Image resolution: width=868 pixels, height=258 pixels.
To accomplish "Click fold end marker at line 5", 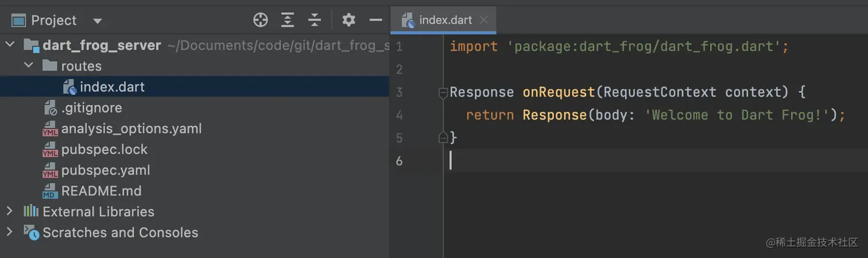I will 443,137.
